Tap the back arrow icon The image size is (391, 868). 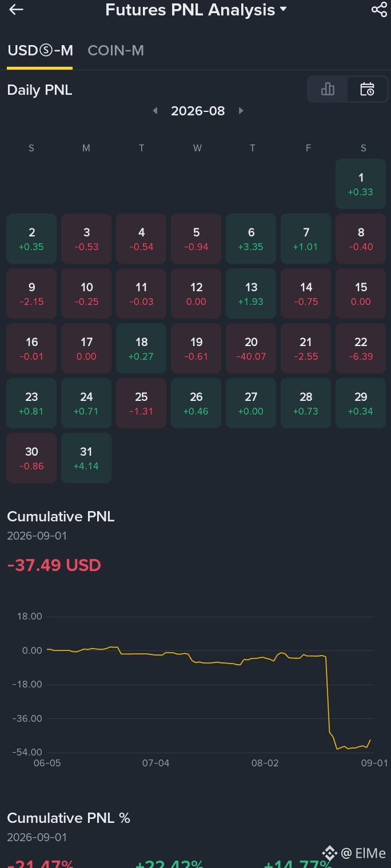(16, 10)
